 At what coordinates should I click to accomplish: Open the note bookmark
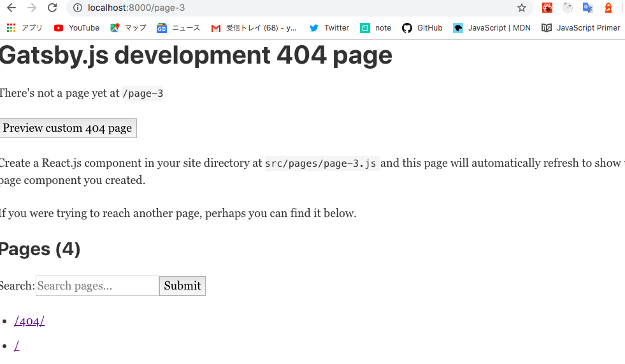pyautogui.click(x=375, y=28)
